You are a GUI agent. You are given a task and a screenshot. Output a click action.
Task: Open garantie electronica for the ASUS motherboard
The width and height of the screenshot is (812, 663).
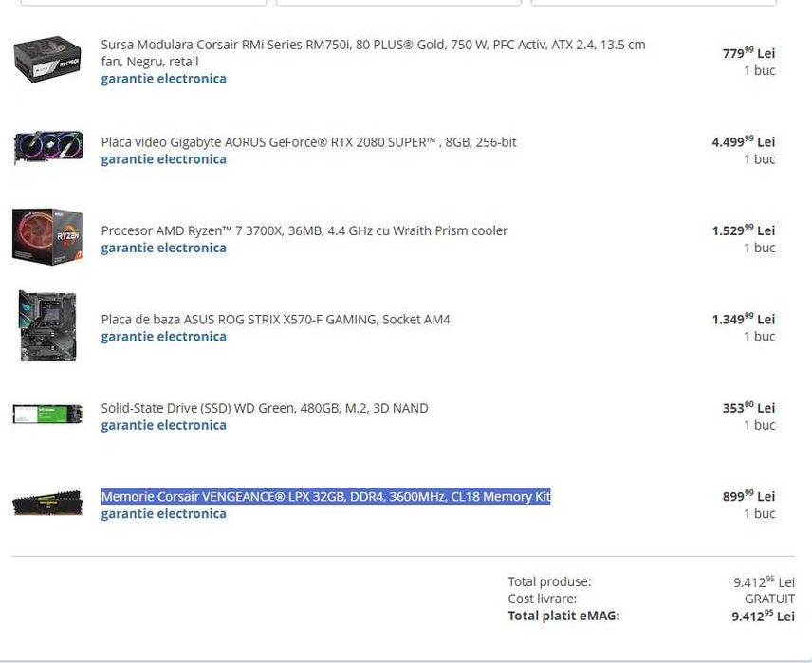click(164, 337)
